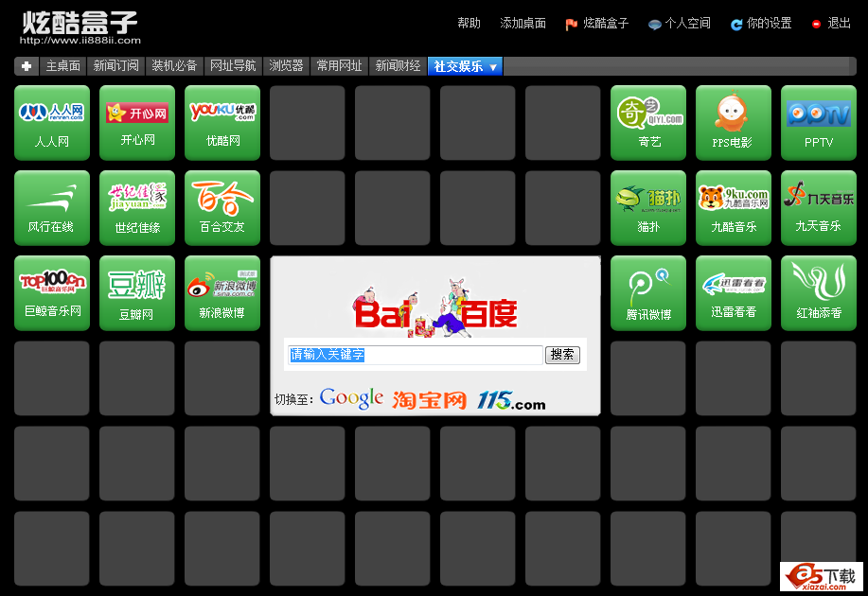Open 个人空间 in the header
The image size is (868, 596).
(x=680, y=24)
